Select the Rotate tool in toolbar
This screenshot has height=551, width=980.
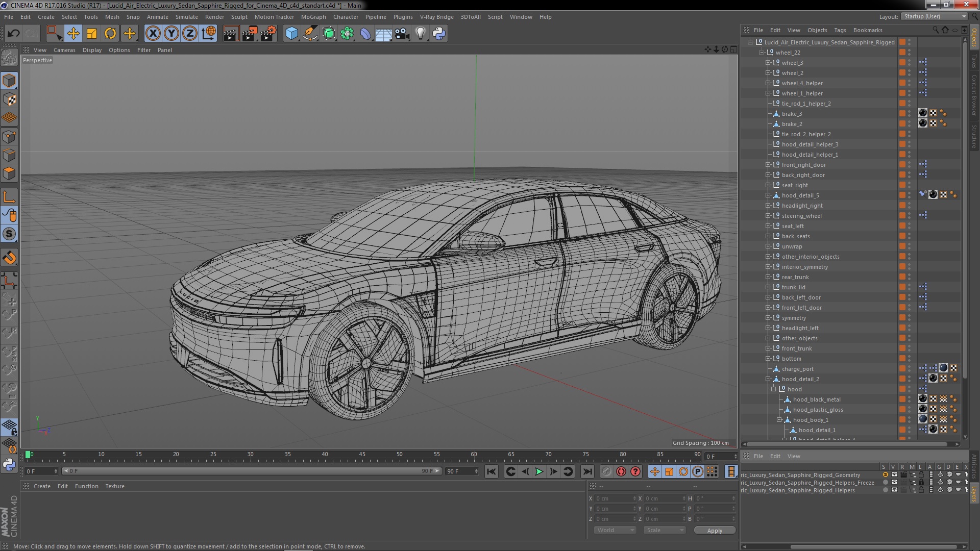(110, 34)
